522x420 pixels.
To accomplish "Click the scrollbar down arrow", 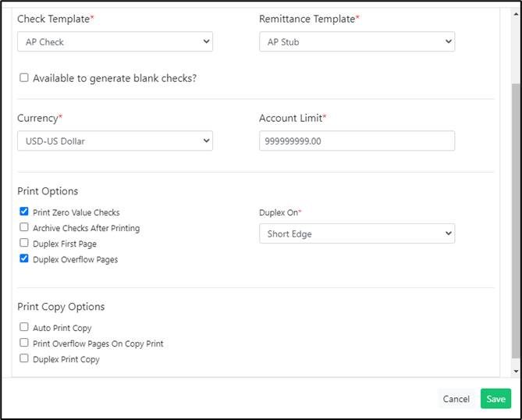I will [516, 372].
